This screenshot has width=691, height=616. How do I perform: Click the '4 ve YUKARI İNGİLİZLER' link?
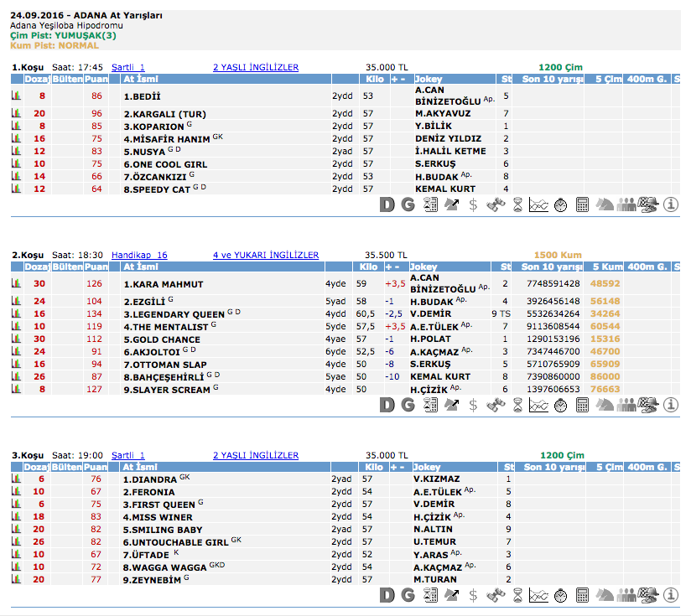pyautogui.click(x=266, y=255)
